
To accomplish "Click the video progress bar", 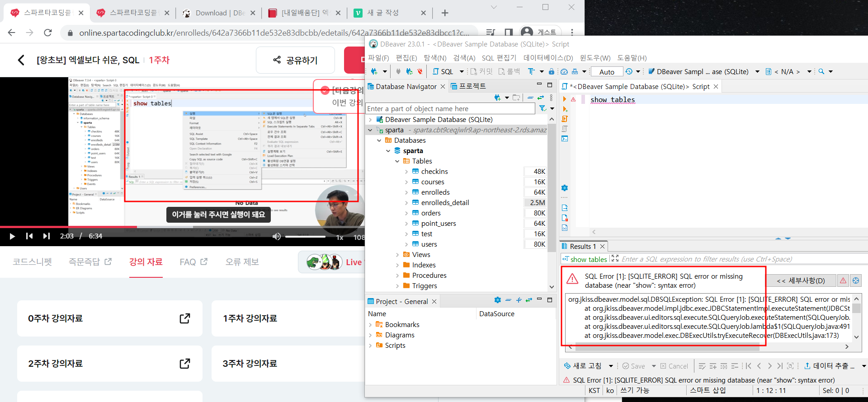I will pos(182,227).
